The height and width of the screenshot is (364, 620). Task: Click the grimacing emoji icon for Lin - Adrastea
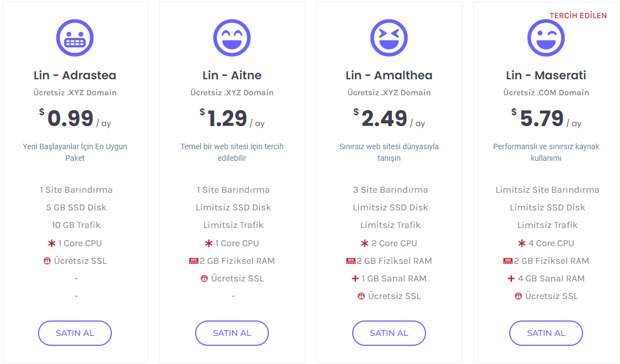point(75,38)
